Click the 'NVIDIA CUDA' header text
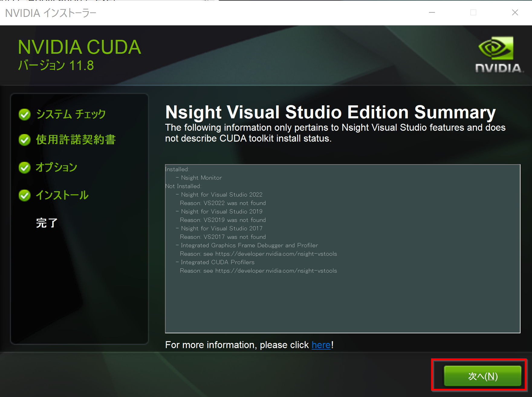Image resolution: width=532 pixels, height=397 pixels. (x=79, y=47)
